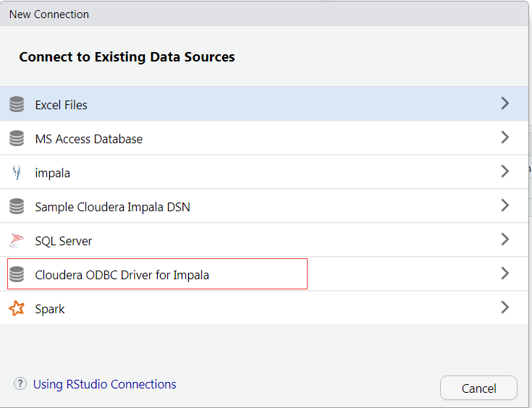
Task: Click the Spark star icon
Action: tap(17, 308)
